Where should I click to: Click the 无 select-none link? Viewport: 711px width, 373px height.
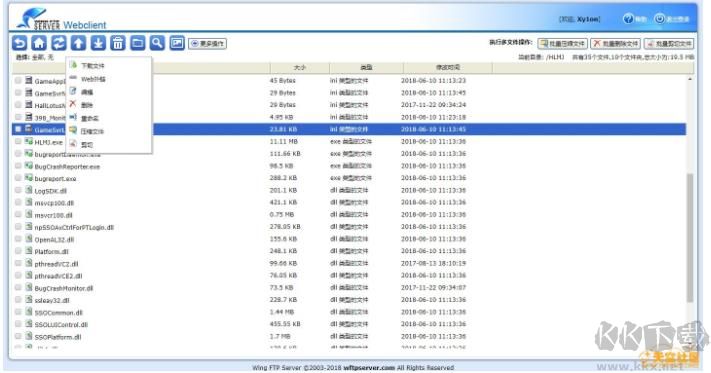pyautogui.click(x=50, y=57)
